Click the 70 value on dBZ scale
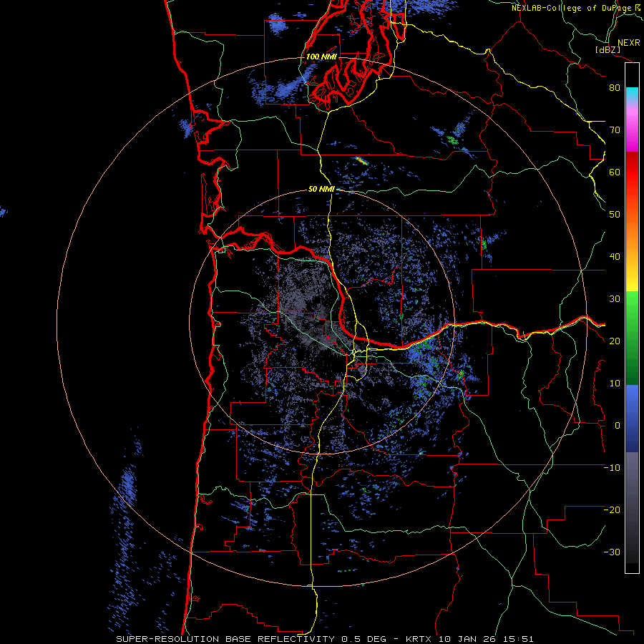Screen dimensions: 644x644 (615, 130)
